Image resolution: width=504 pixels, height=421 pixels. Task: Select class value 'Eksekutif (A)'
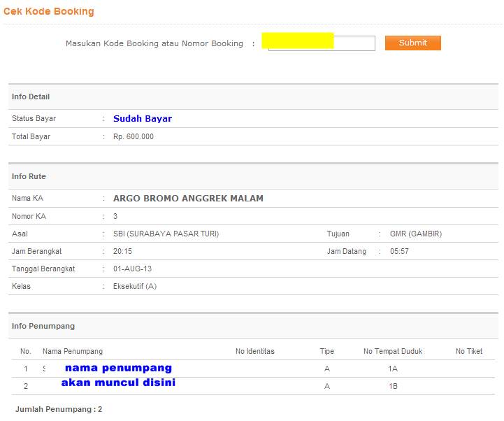point(135,286)
